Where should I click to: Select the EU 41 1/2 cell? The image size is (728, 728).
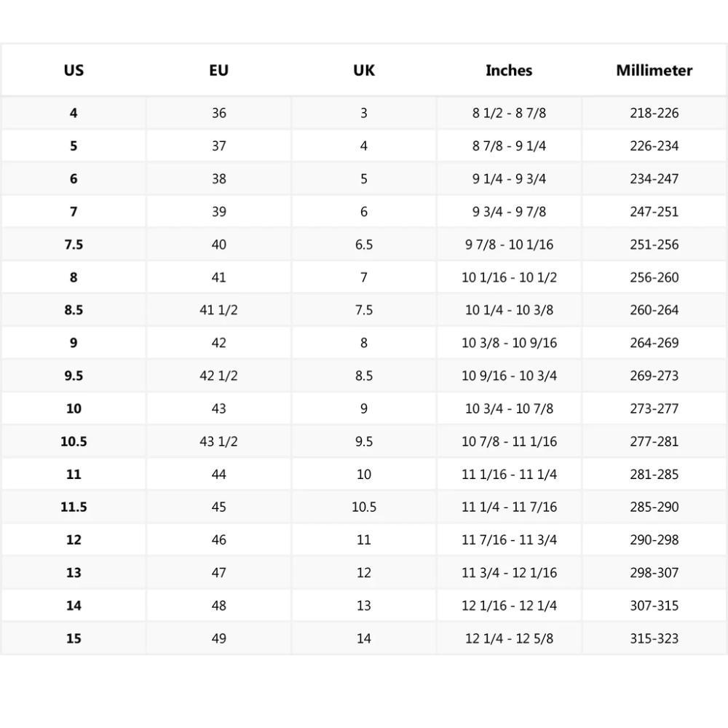(x=218, y=310)
